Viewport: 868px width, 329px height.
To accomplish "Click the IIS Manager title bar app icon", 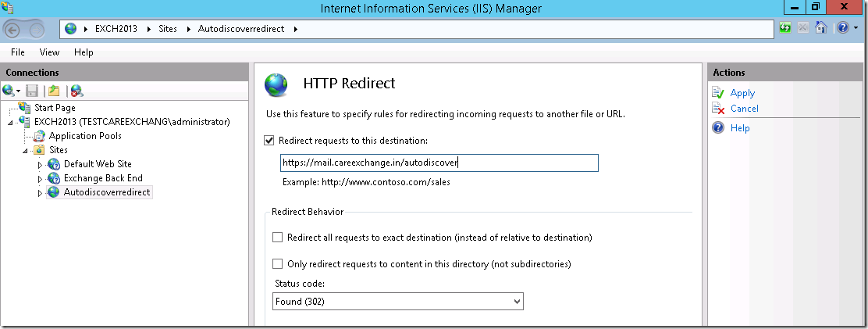I will (x=7, y=7).
